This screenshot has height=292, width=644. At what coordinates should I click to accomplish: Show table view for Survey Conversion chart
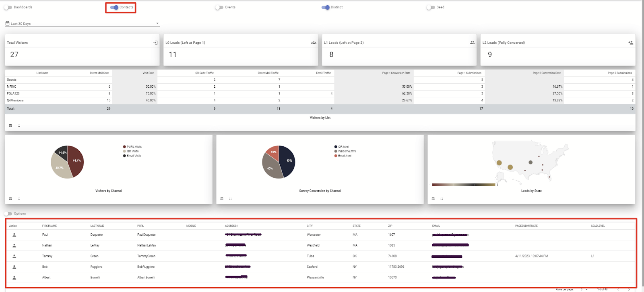[222, 199]
